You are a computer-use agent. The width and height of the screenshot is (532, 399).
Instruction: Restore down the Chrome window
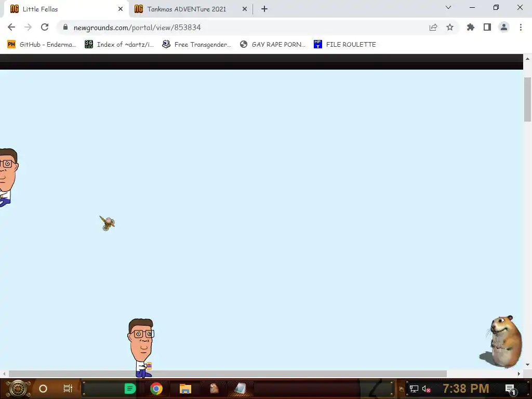[x=496, y=7]
